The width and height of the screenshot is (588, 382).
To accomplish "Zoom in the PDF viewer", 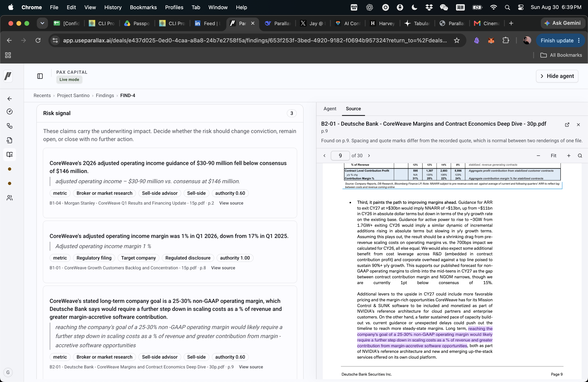I will (569, 155).
